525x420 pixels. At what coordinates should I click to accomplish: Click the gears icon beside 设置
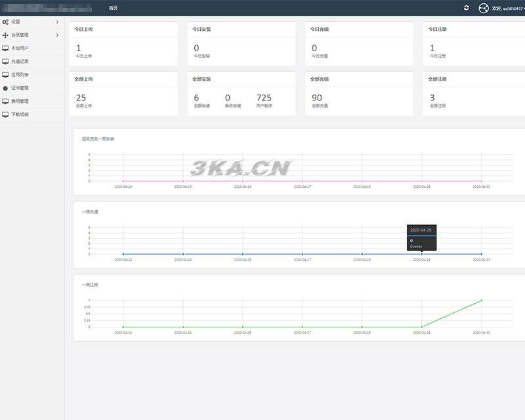[5, 22]
